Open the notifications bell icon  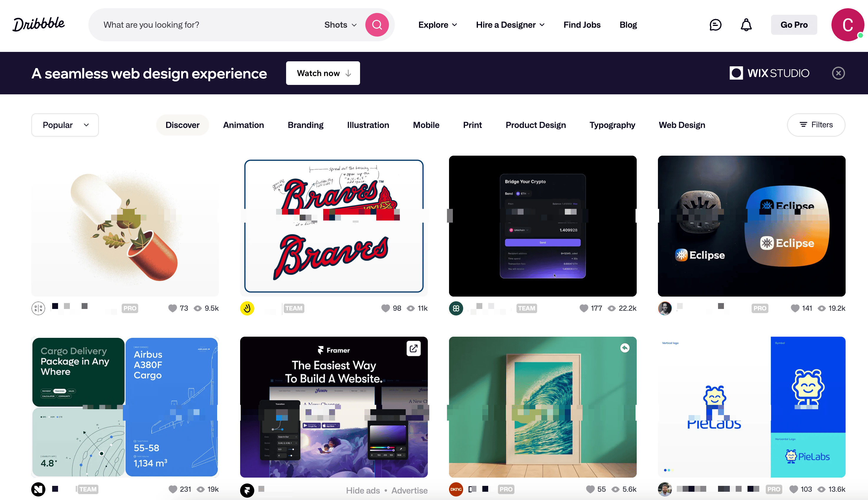click(746, 25)
